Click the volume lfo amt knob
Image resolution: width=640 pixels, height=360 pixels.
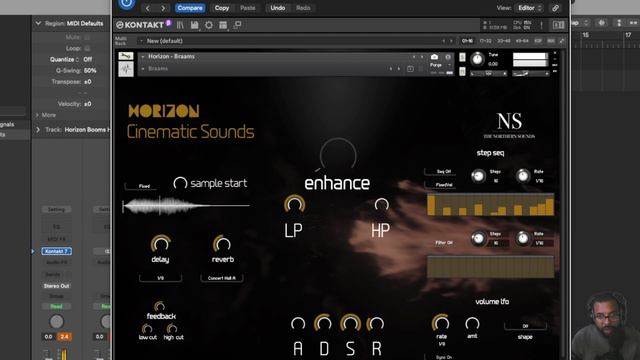click(472, 324)
